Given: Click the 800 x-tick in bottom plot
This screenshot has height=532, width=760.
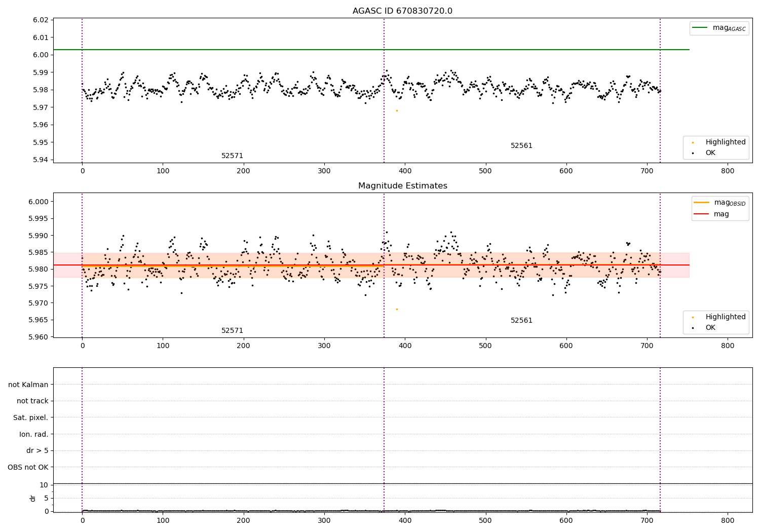Looking at the screenshot, I should 728,520.
